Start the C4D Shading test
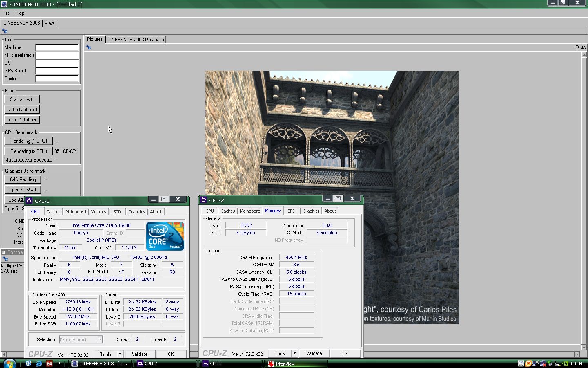The height and width of the screenshot is (368, 588). coord(23,180)
